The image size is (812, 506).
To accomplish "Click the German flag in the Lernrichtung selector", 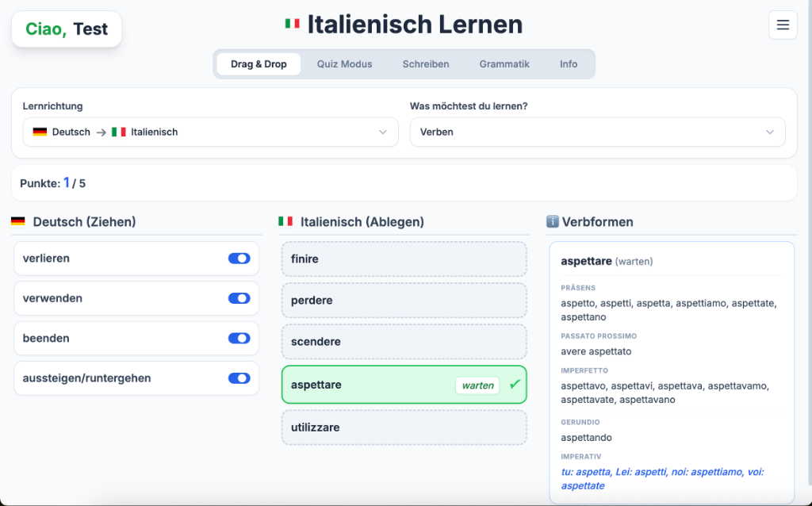I will pyautogui.click(x=40, y=132).
